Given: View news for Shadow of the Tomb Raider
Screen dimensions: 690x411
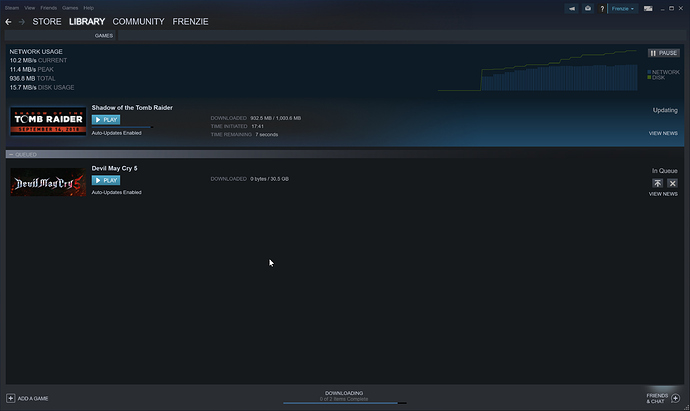Looking at the screenshot, I should [x=663, y=133].
